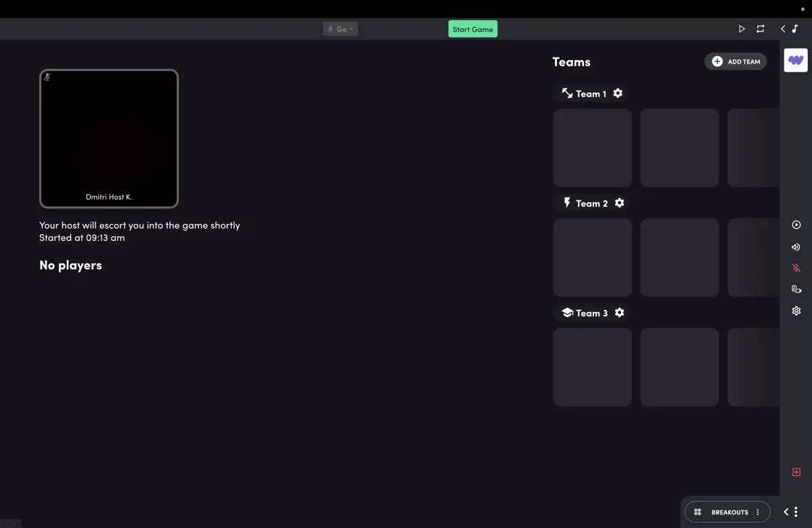The height and width of the screenshot is (528, 812).
Task: Click the host name label "Dmitri Host K."
Action: (x=109, y=197)
